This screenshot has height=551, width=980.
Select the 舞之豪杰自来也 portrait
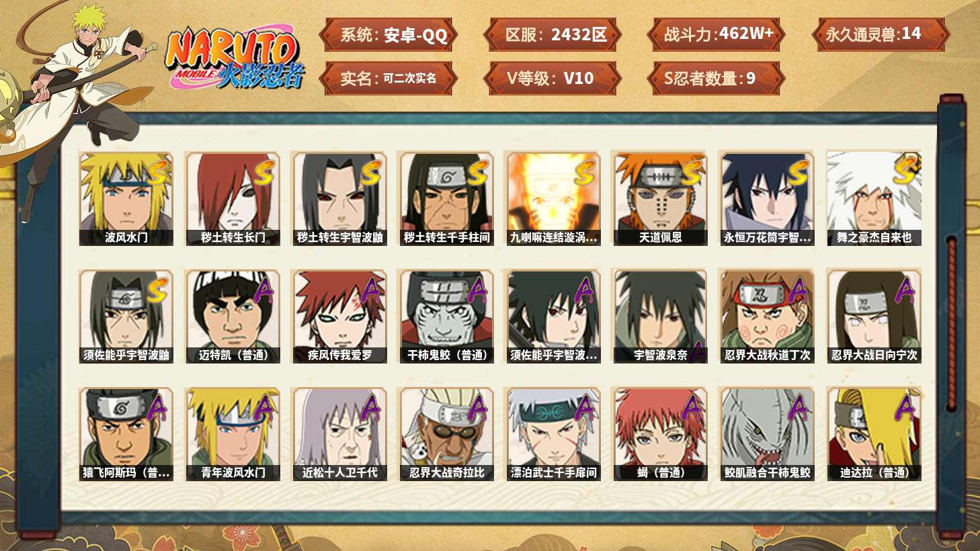click(874, 199)
